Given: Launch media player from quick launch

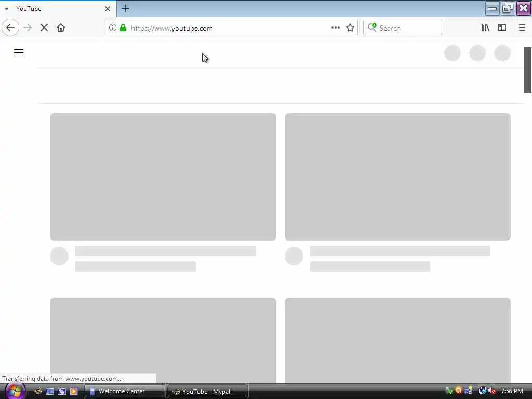Looking at the screenshot, I should click(74, 392).
